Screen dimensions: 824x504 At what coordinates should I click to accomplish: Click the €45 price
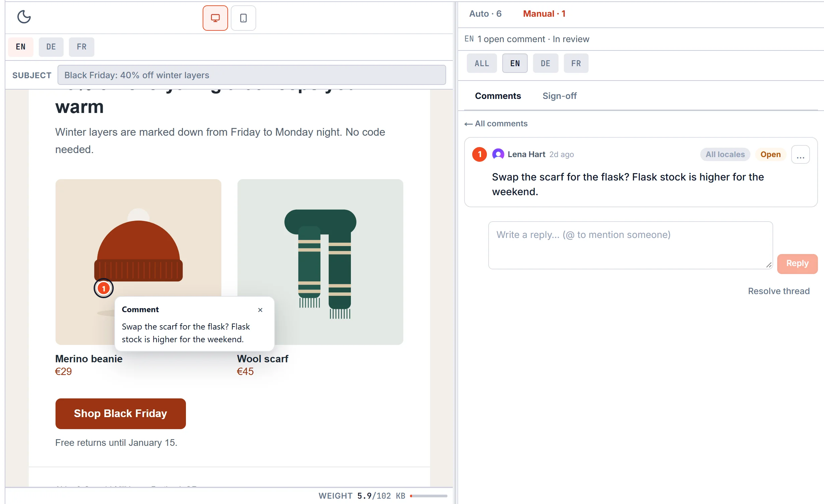coord(245,371)
